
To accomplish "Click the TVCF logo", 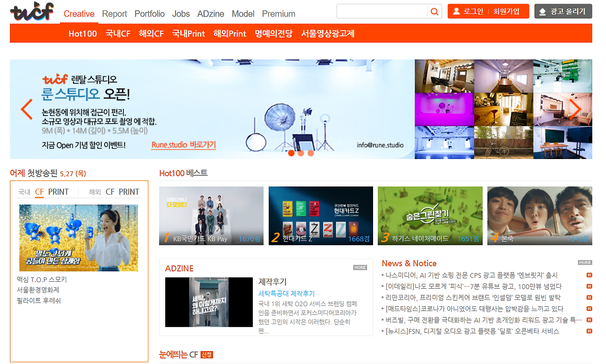I will point(32,12).
